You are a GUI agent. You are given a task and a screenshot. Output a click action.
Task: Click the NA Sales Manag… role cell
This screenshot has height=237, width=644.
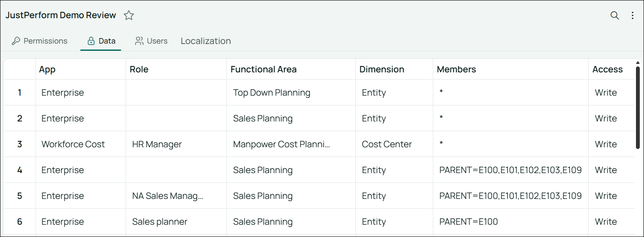(x=176, y=196)
